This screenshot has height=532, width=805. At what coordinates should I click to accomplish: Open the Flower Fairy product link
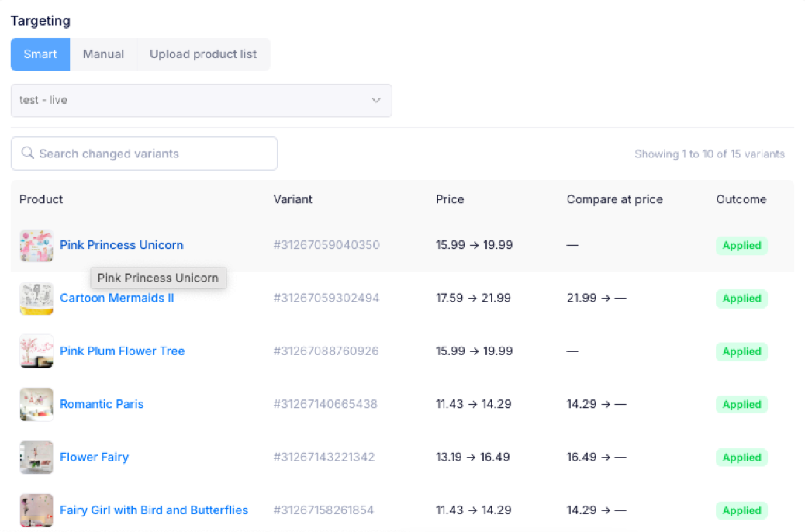[95, 457]
